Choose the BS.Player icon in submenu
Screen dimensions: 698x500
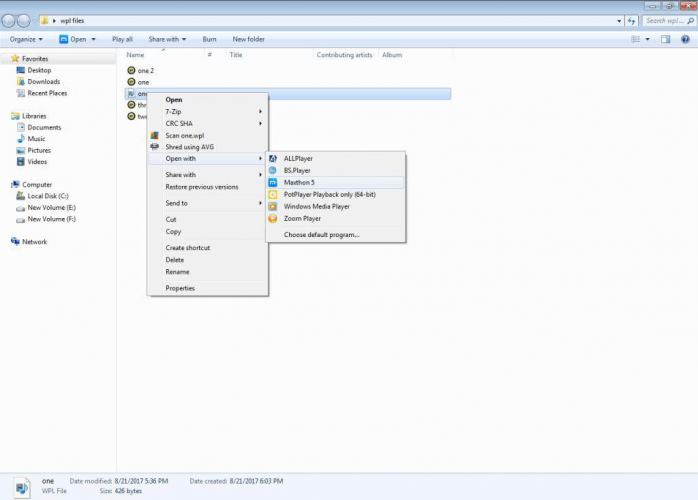273,171
